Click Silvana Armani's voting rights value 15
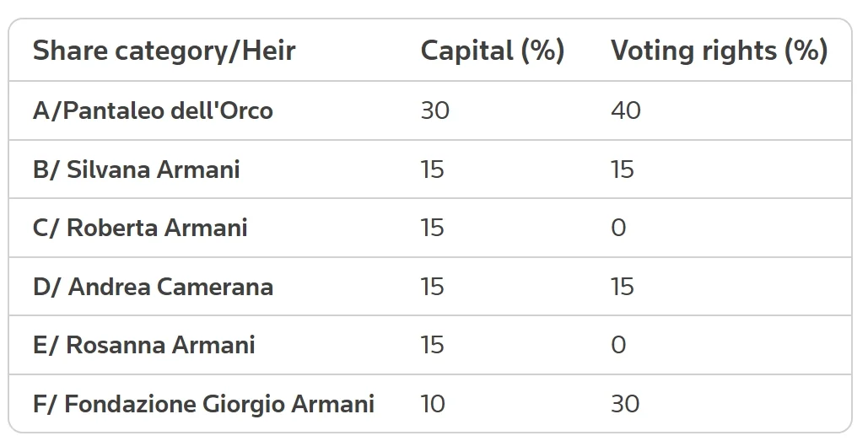Screen dimensions: 868x441 point(623,169)
